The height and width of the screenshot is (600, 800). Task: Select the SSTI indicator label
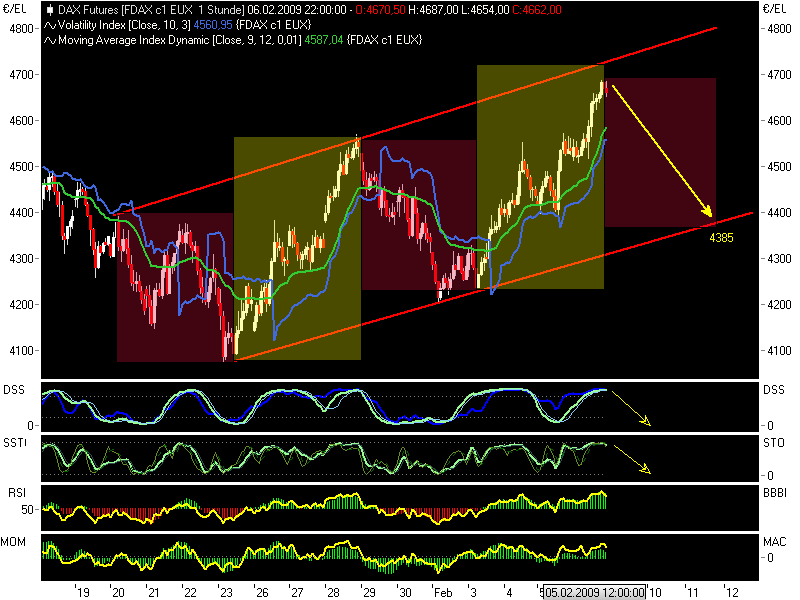16,444
